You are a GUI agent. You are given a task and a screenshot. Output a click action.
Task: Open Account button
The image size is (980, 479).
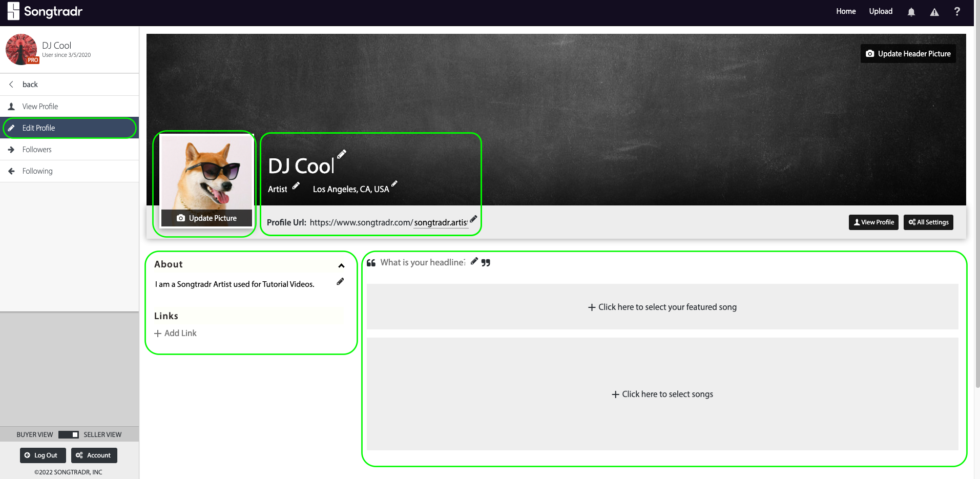tap(94, 455)
